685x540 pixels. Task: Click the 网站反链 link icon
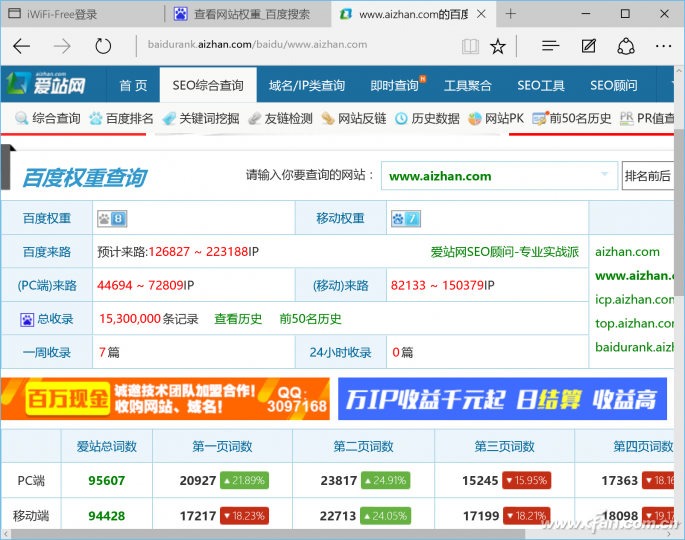(328, 118)
